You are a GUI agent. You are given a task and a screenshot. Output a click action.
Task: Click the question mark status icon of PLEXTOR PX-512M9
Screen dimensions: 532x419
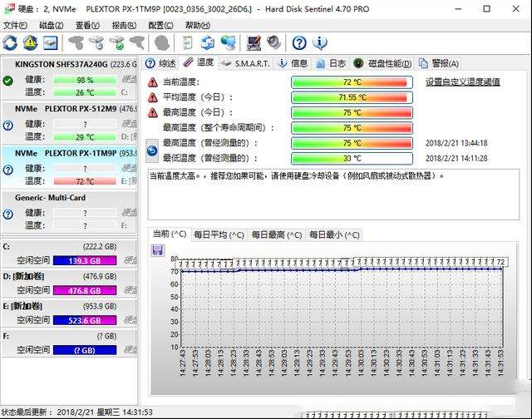coord(7,126)
